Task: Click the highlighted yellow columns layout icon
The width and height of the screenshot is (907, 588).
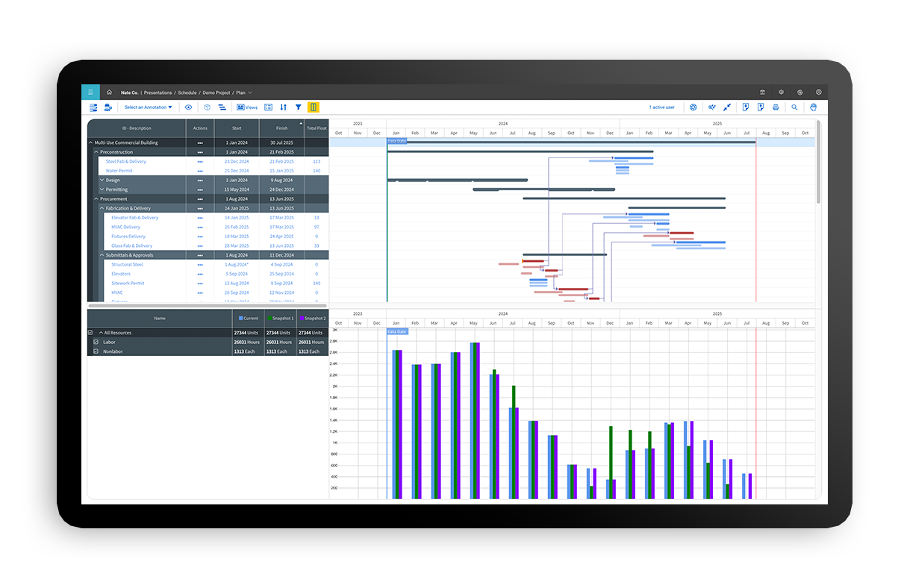Action: pyautogui.click(x=314, y=107)
